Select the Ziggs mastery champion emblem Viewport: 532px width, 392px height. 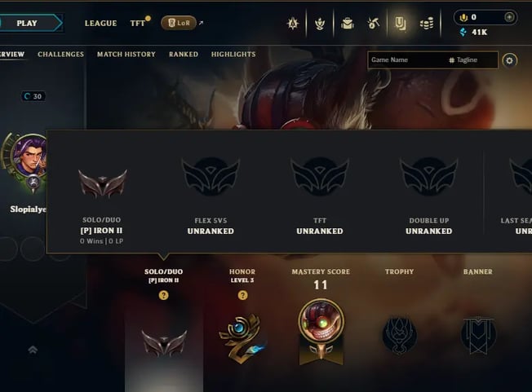click(321, 320)
